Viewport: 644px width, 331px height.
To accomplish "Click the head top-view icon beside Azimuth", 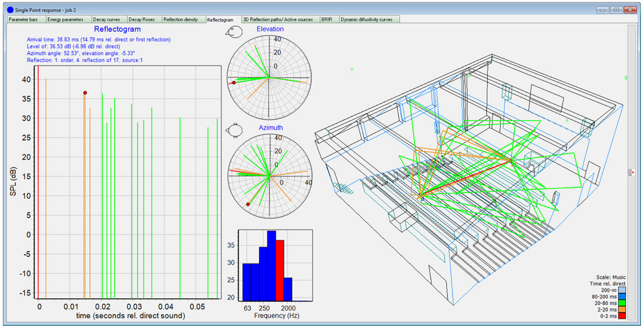I will coord(235,130).
